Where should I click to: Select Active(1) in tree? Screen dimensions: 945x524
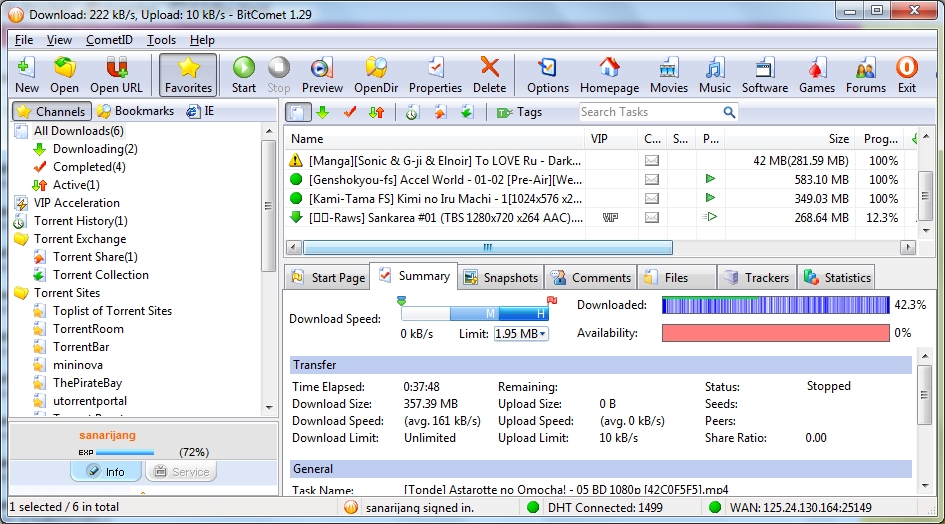(76, 185)
